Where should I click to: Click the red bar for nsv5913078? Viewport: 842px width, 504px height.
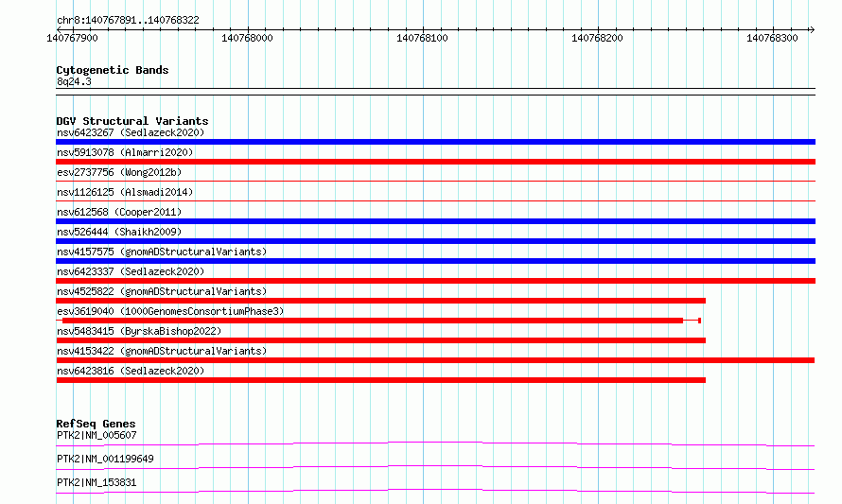(x=435, y=162)
